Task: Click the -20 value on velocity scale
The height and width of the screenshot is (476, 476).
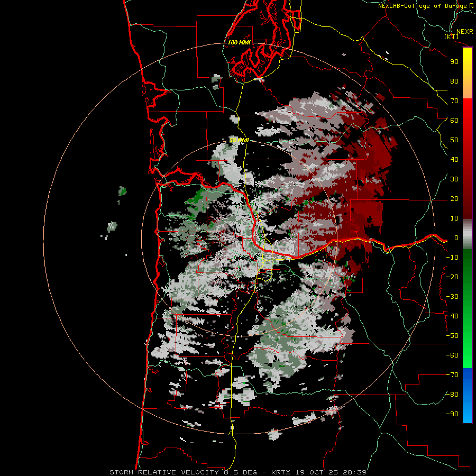Action: (452, 277)
